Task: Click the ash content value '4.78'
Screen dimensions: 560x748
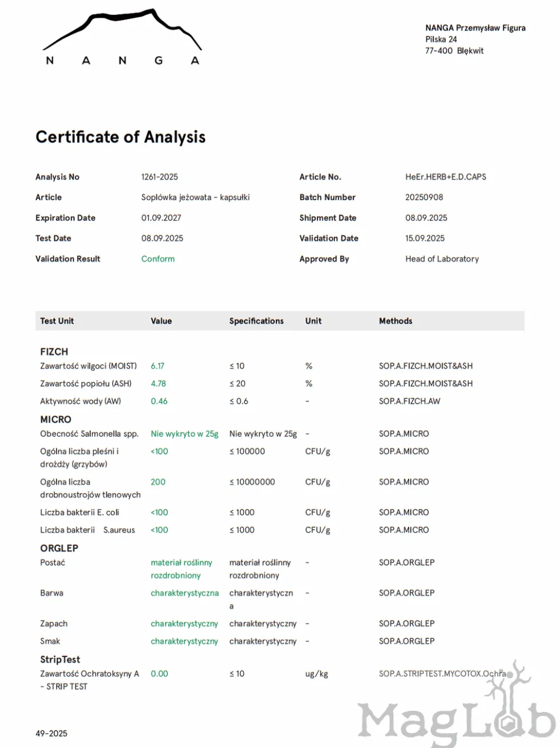Action: [158, 384]
